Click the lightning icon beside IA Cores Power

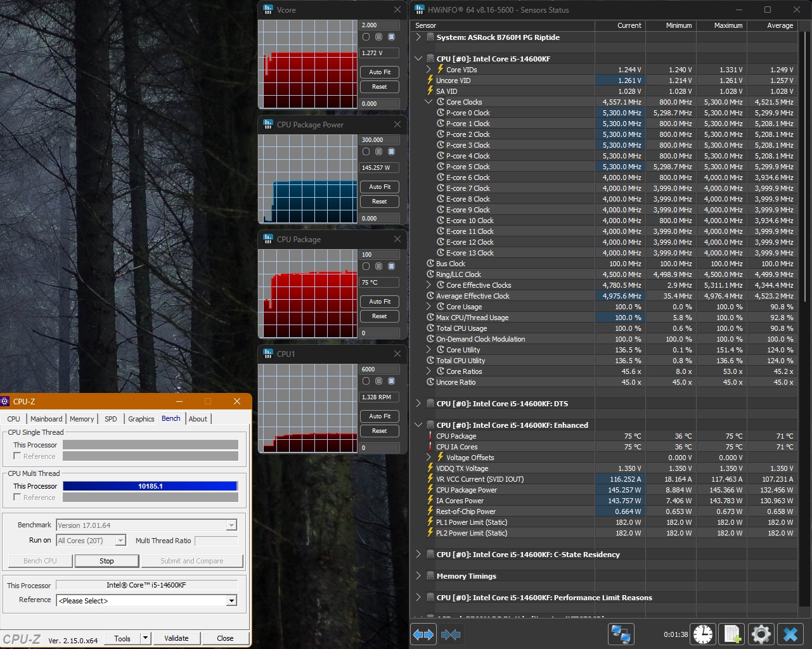(430, 501)
